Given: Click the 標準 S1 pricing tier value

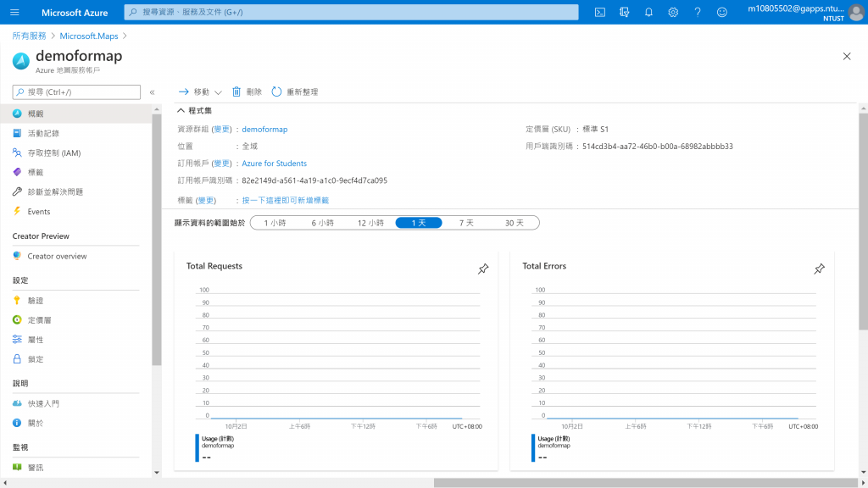Looking at the screenshot, I should pos(595,130).
